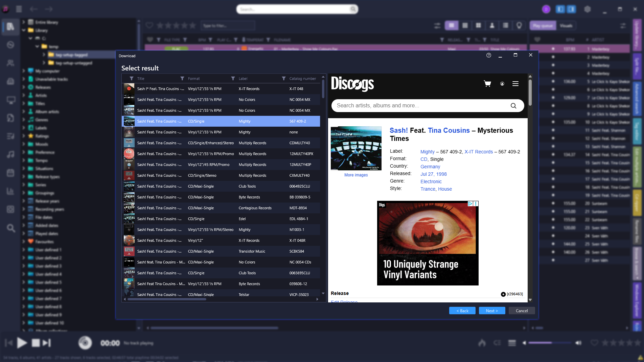Open the More images link
The width and height of the screenshot is (644, 362).
coord(356,175)
